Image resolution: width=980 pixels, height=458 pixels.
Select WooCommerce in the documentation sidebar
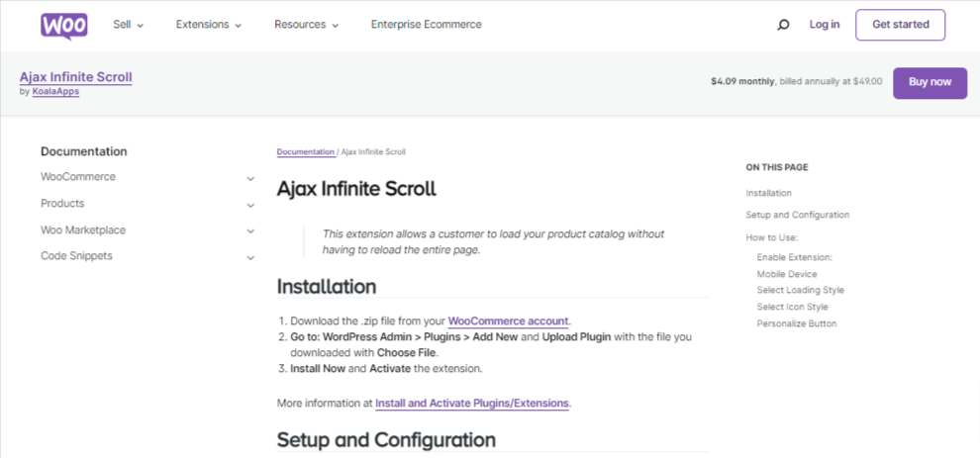pos(78,177)
